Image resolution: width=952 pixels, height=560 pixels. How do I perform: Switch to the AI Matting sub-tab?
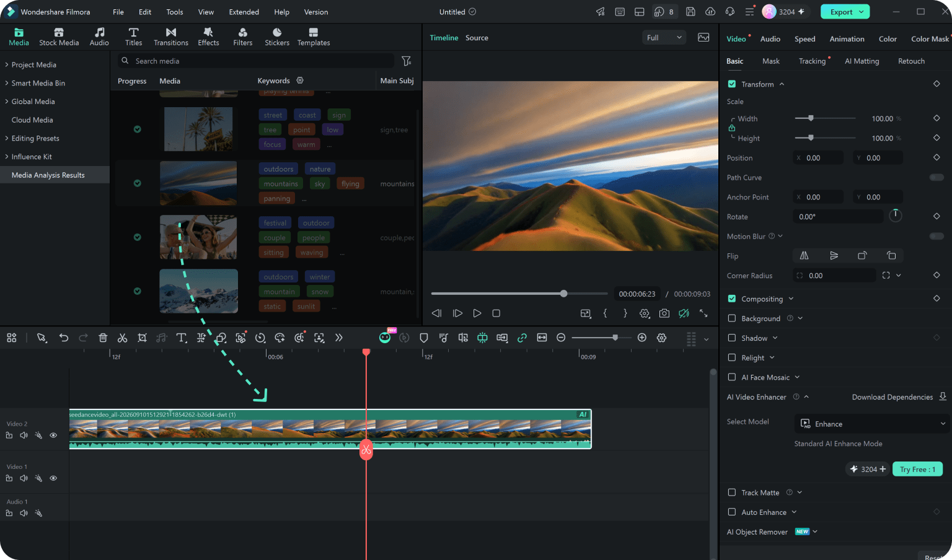point(862,61)
